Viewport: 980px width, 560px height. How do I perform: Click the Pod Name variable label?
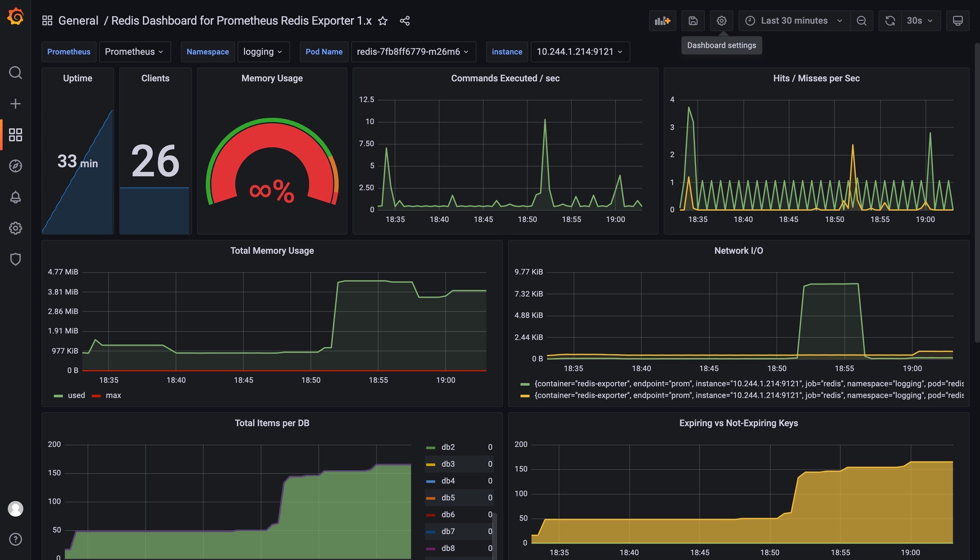(x=324, y=52)
